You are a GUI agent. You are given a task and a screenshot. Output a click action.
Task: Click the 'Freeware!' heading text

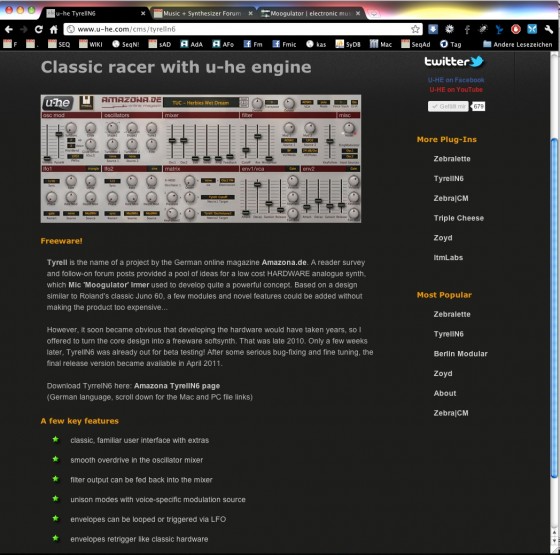pos(61,241)
